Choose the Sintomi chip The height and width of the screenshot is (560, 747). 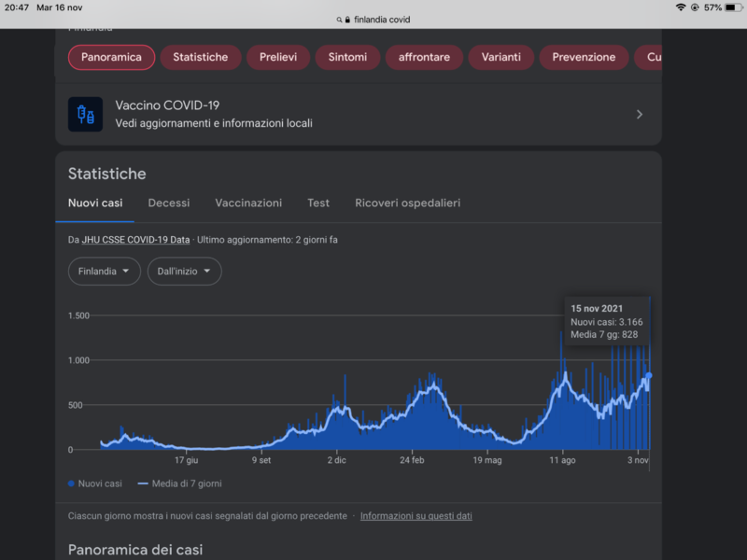pyautogui.click(x=347, y=57)
